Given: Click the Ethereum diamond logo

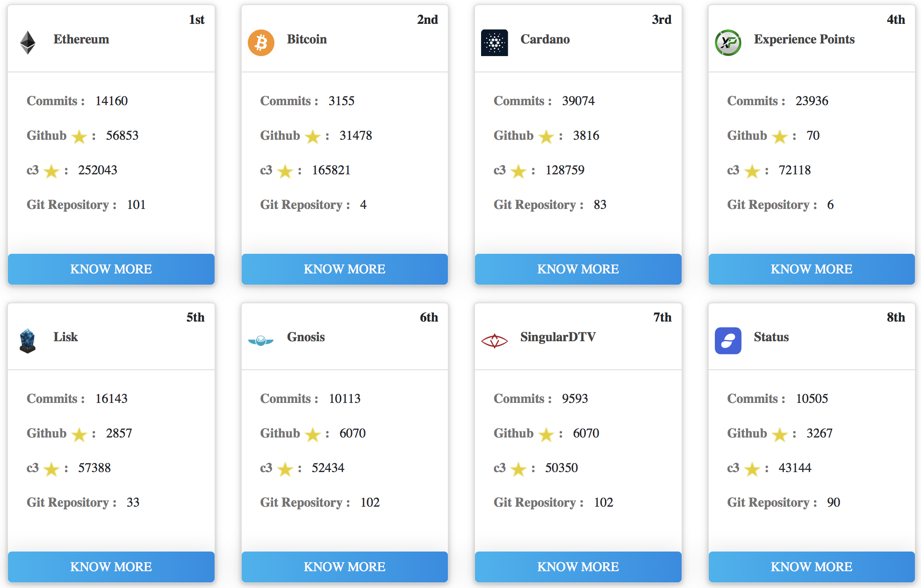Looking at the screenshot, I should (x=28, y=43).
